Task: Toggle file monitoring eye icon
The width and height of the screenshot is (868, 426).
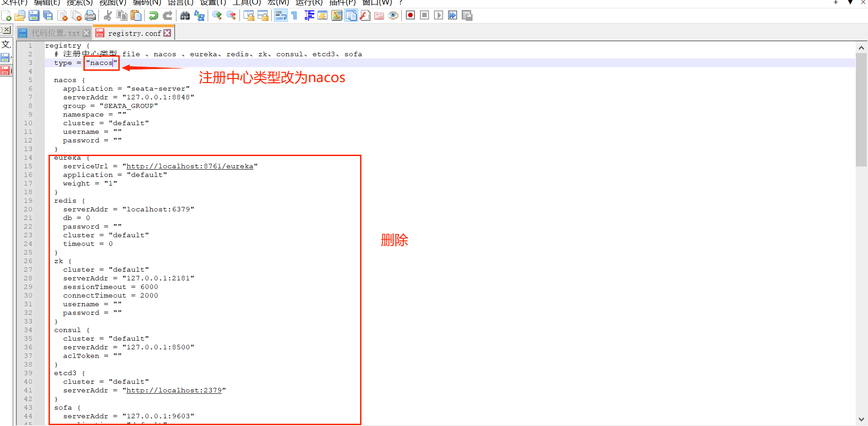Action: point(393,16)
